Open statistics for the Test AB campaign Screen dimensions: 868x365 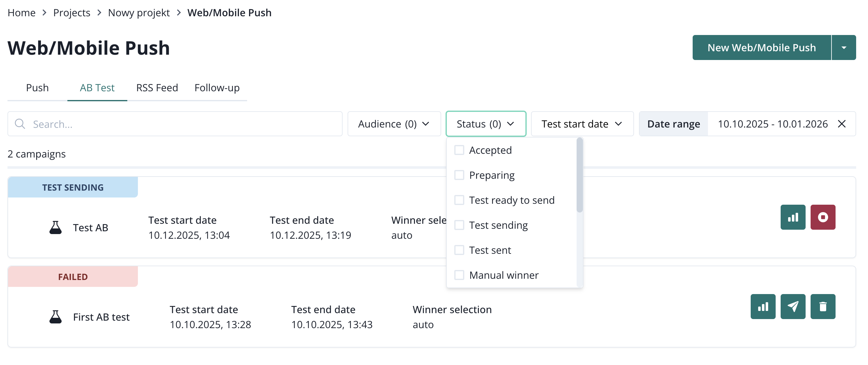click(792, 217)
